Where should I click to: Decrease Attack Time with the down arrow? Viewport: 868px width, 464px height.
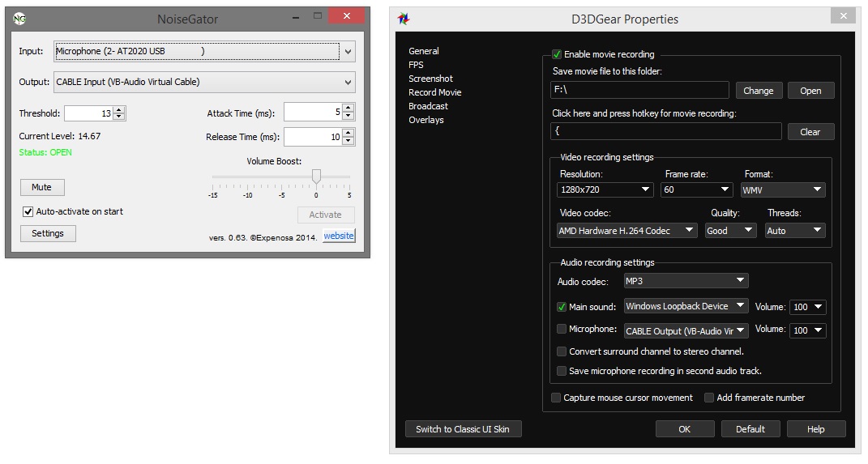click(348, 116)
